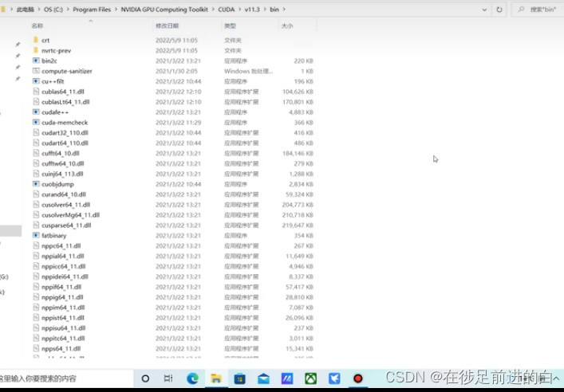Expand the address bar history dropdown
564x392 pixels.
click(484, 10)
